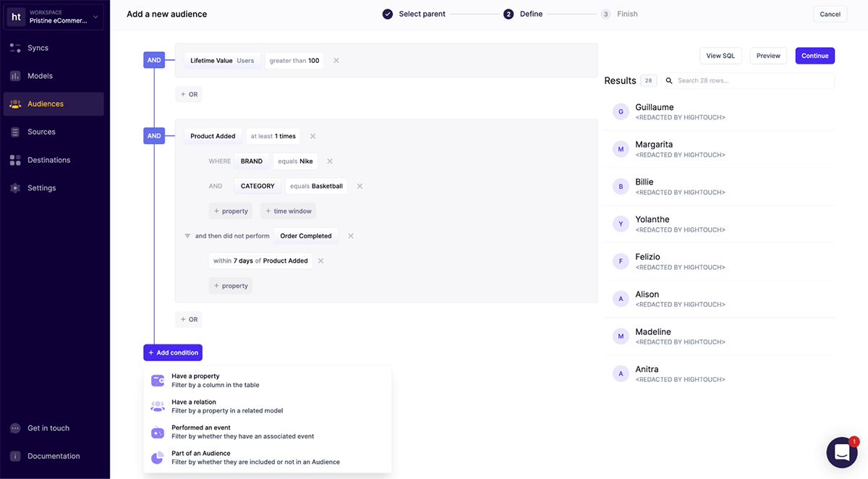The width and height of the screenshot is (868, 479).
Task: Remove the Lifetime Value condition
Action: tap(336, 61)
